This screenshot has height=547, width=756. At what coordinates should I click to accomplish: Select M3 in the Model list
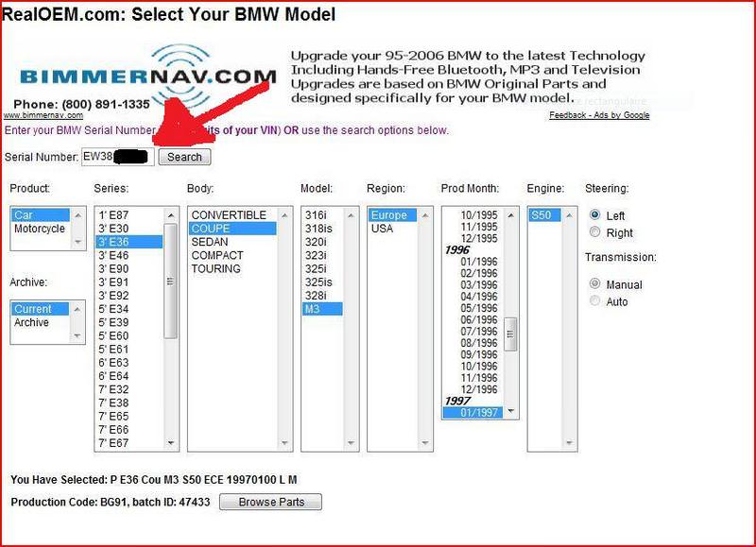point(322,309)
